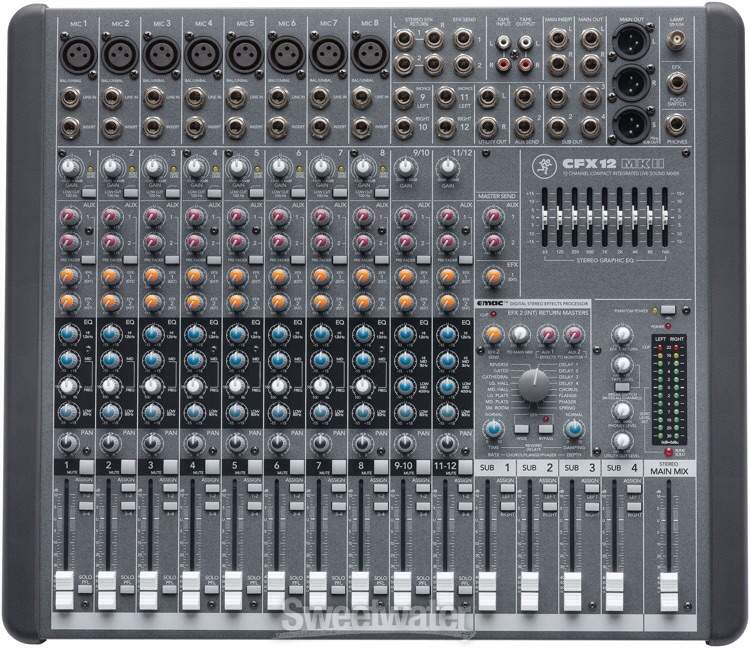The height and width of the screenshot is (648, 750).
Task: Click the Lamp BNC connector
Action: pyautogui.click(x=676, y=41)
